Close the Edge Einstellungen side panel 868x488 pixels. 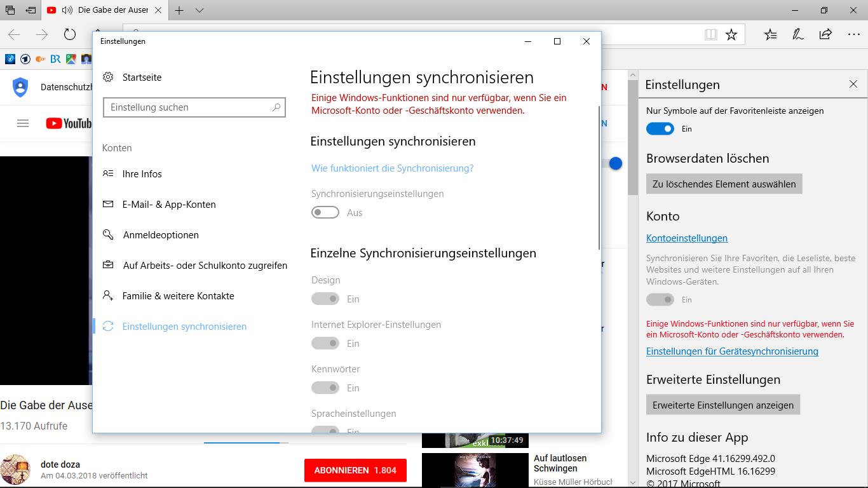click(853, 85)
